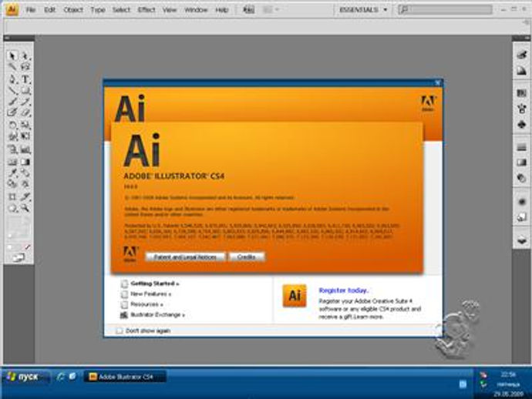The image size is (532, 399).
Task: Open the Color Guide panel icon
Action: (x=521, y=71)
